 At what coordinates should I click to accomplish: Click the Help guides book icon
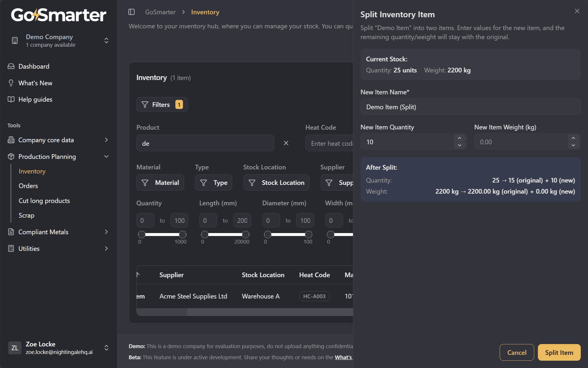[x=11, y=99]
